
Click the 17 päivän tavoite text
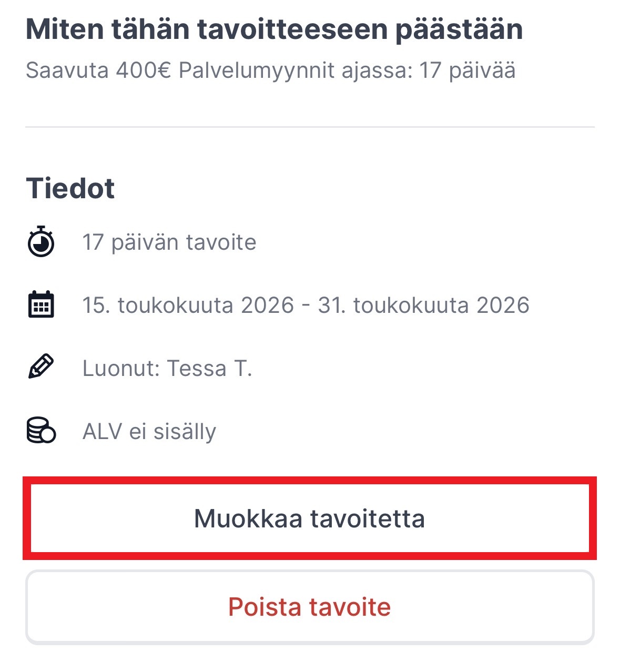(170, 242)
